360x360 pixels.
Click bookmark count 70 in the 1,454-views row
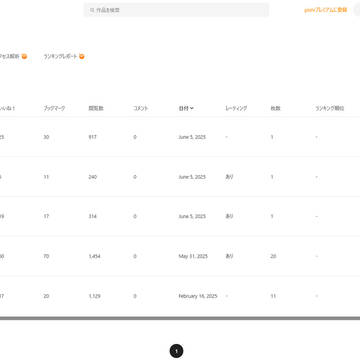(46, 256)
